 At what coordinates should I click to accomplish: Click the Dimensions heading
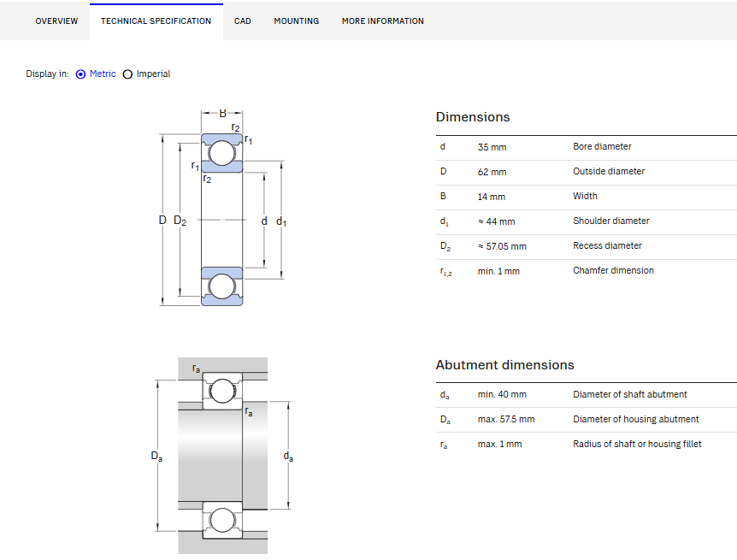click(x=472, y=117)
